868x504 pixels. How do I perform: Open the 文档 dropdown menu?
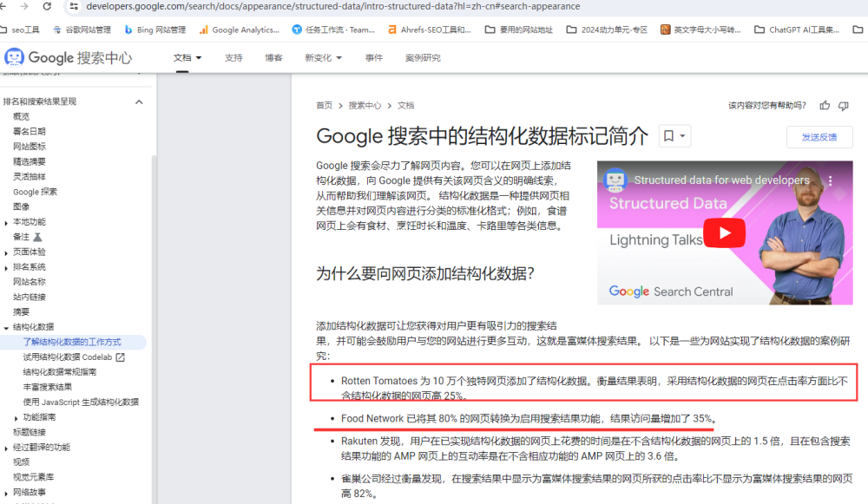(x=187, y=57)
